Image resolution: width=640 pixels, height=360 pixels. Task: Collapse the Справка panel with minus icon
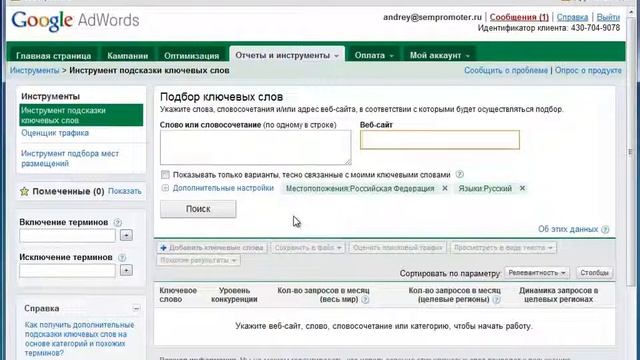(x=136, y=309)
